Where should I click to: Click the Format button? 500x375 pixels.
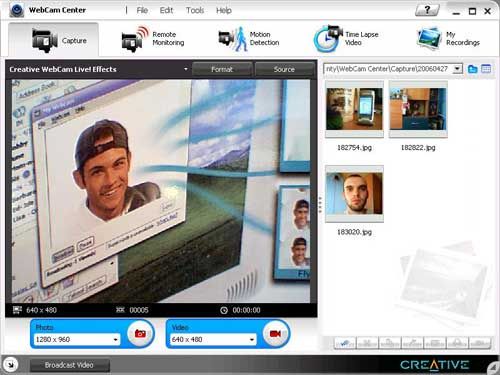point(222,69)
